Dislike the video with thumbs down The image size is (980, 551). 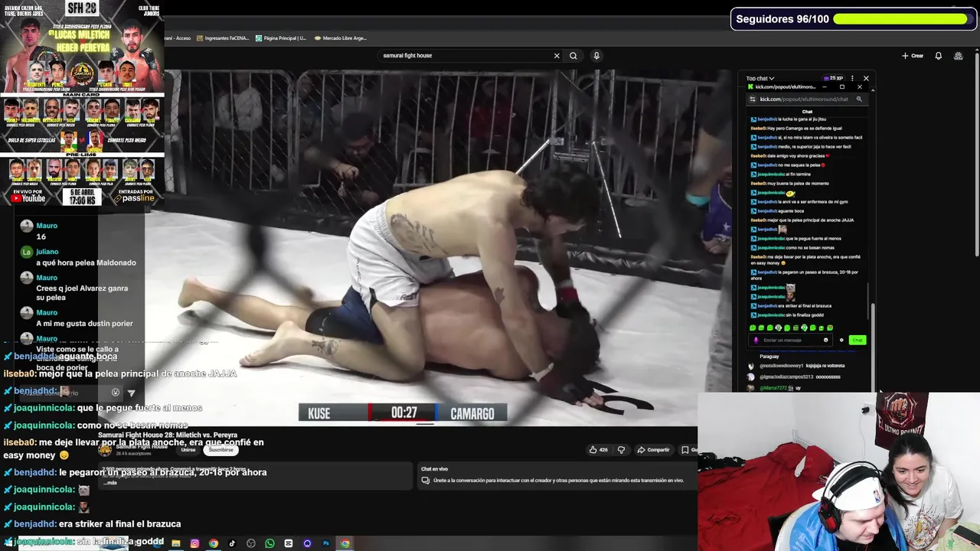621,450
